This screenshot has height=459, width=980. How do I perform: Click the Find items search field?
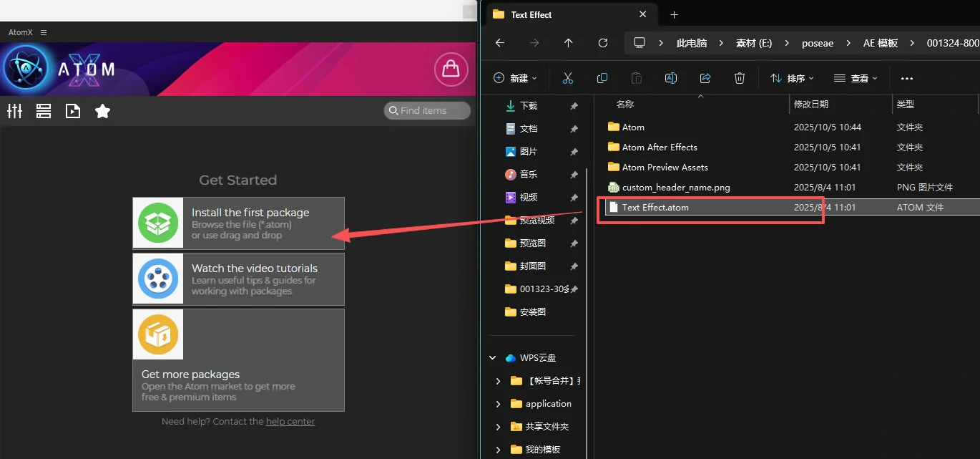click(428, 110)
